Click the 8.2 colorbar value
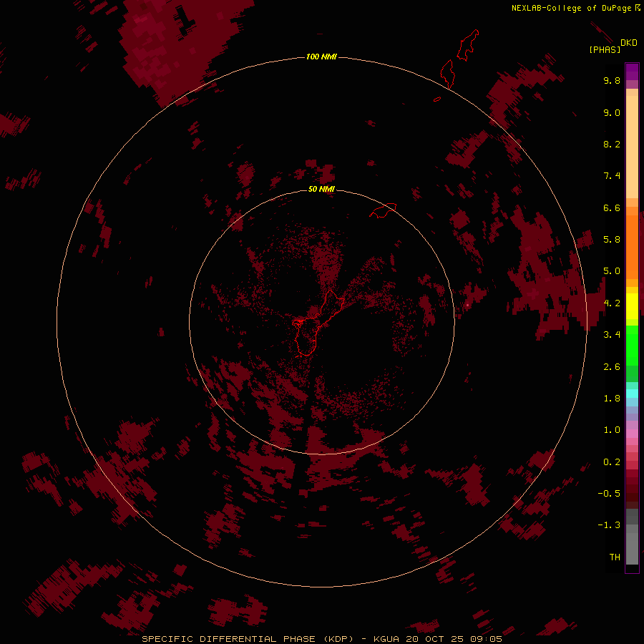Viewport: 644px width, 644px height. (612, 144)
